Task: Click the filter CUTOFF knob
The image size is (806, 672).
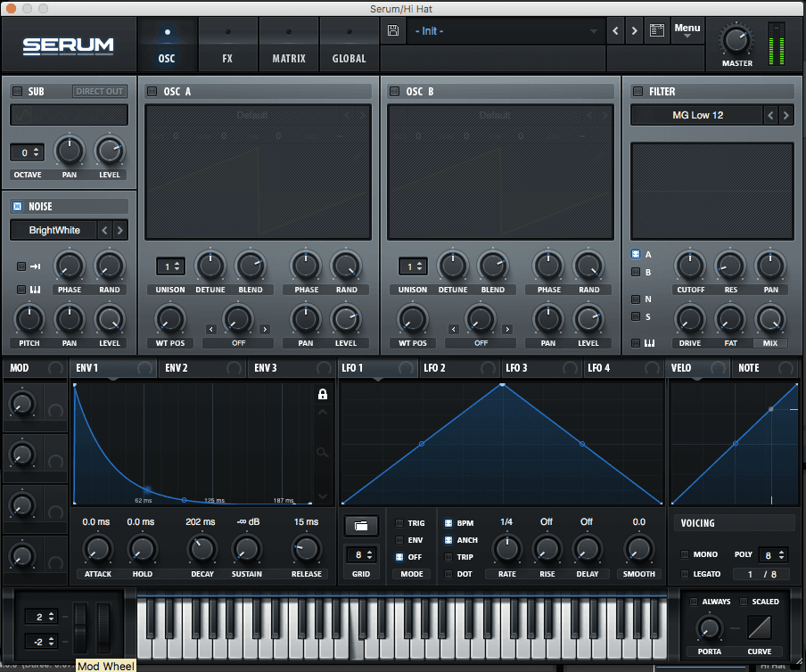Action: click(x=690, y=265)
